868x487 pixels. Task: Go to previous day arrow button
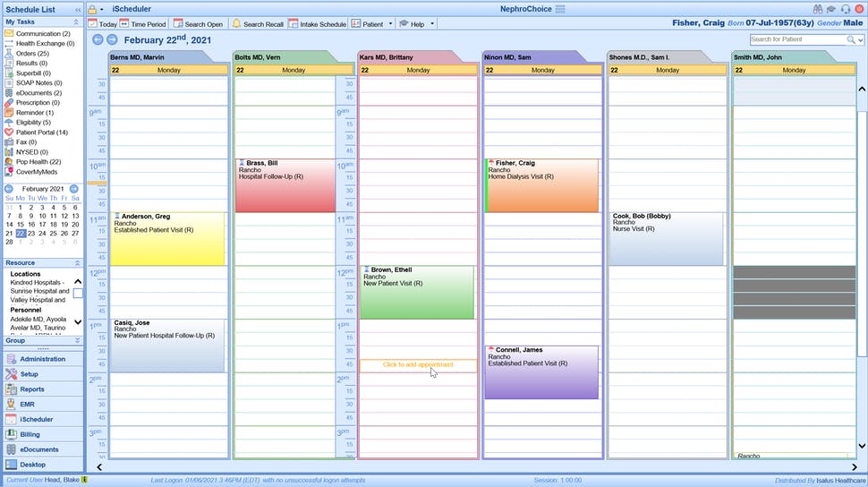coord(98,40)
